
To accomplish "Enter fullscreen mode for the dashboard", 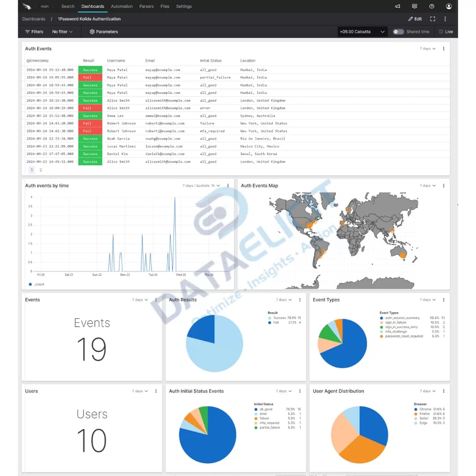I will [432, 19].
